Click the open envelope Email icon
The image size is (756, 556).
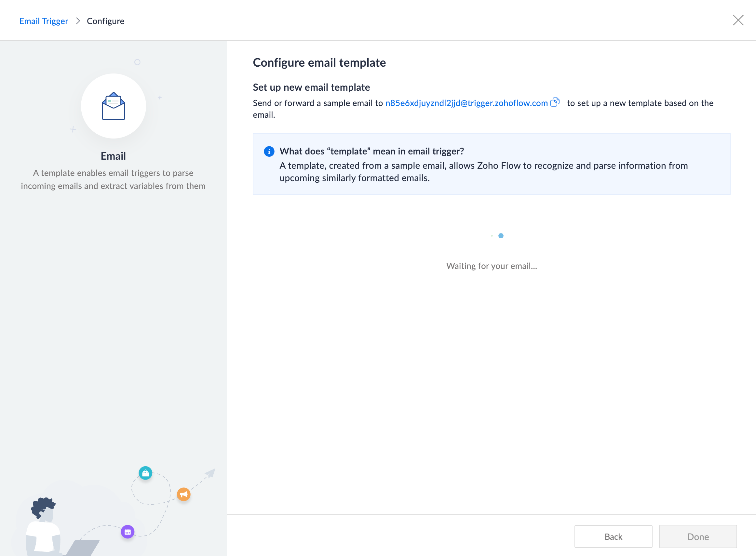pos(114,106)
